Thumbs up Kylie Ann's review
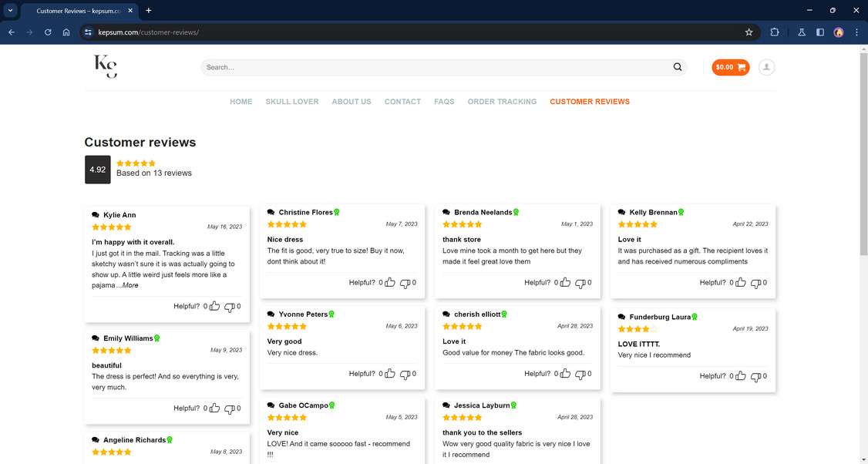The height and width of the screenshot is (464, 868). (215, 306)
